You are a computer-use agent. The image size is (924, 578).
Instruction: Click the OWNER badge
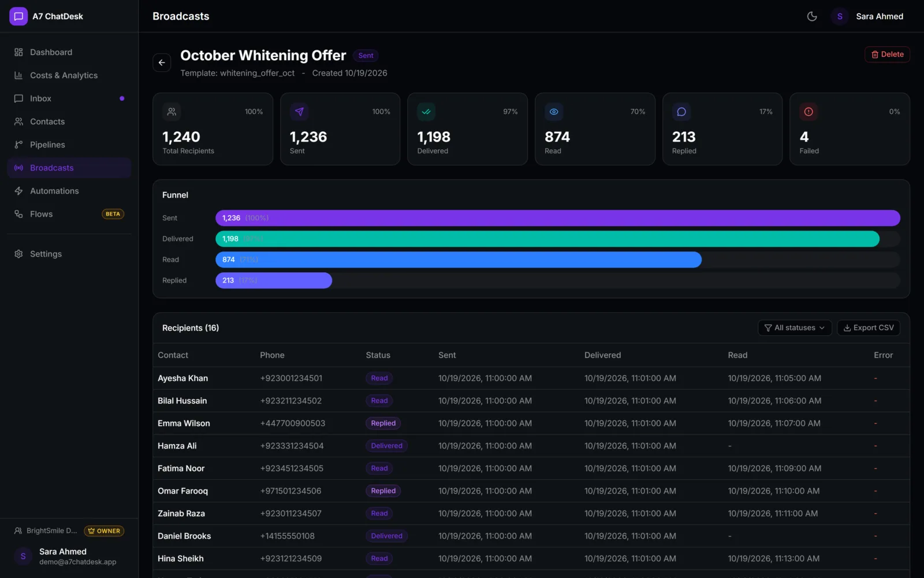click(x=104, y=531)
